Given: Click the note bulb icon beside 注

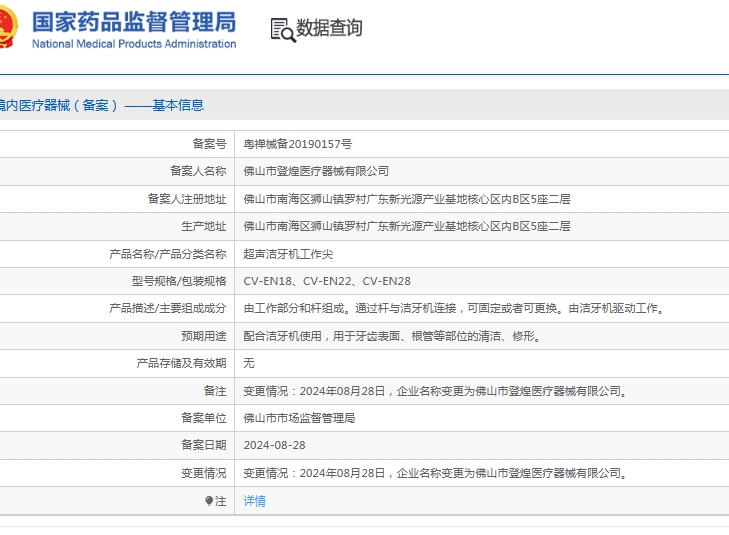Looking at the screenshot, I should tap(209, 501).
